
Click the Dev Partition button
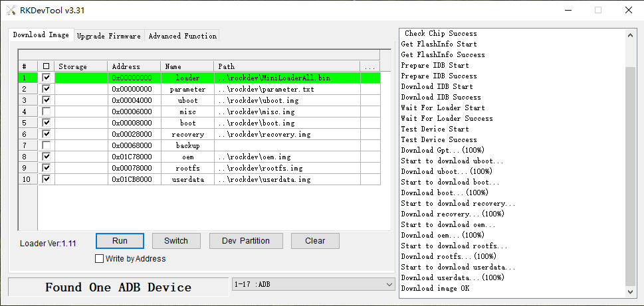click(246, 241)
